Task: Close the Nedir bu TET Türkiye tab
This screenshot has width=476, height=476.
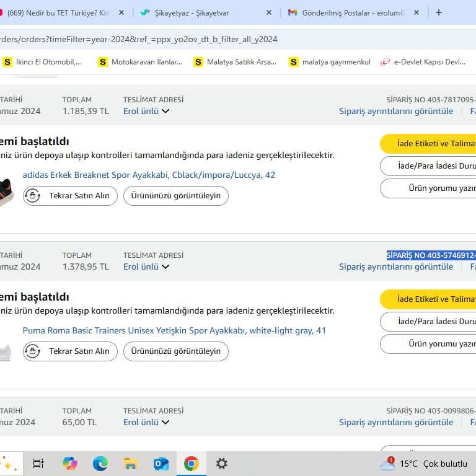Action: pos(121,12)
